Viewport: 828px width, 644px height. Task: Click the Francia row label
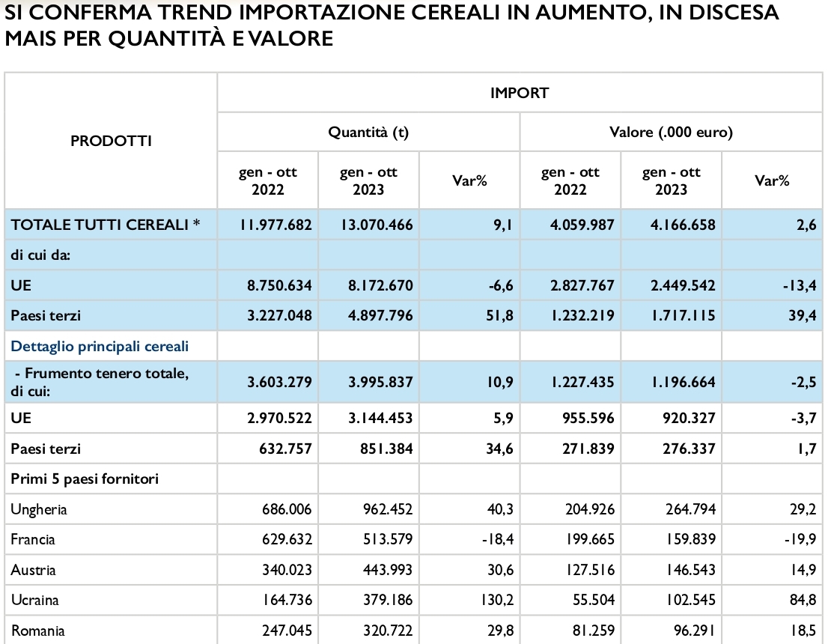point(33,540)
